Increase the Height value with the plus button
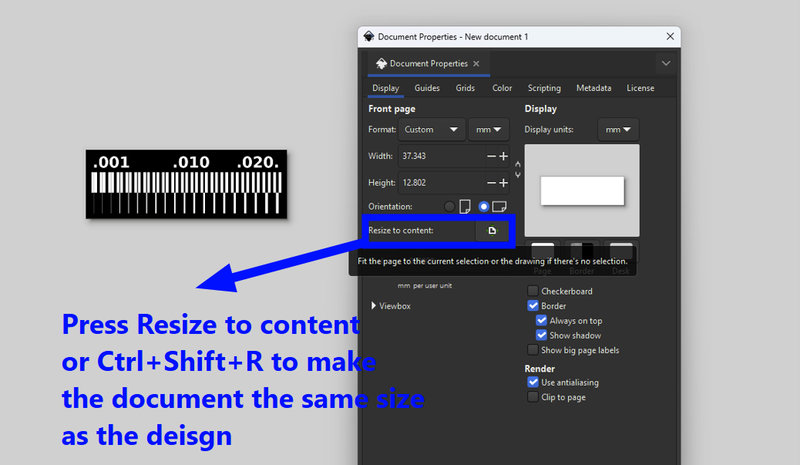 504,183
